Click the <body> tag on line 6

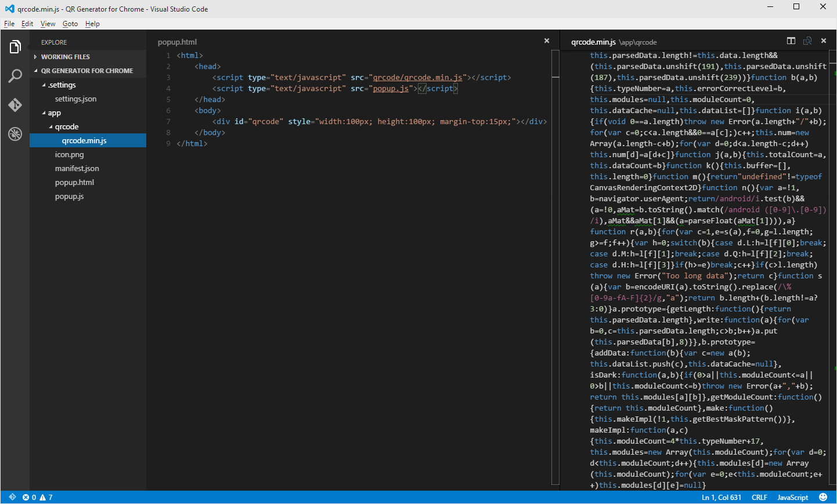(x=208, y=110)
